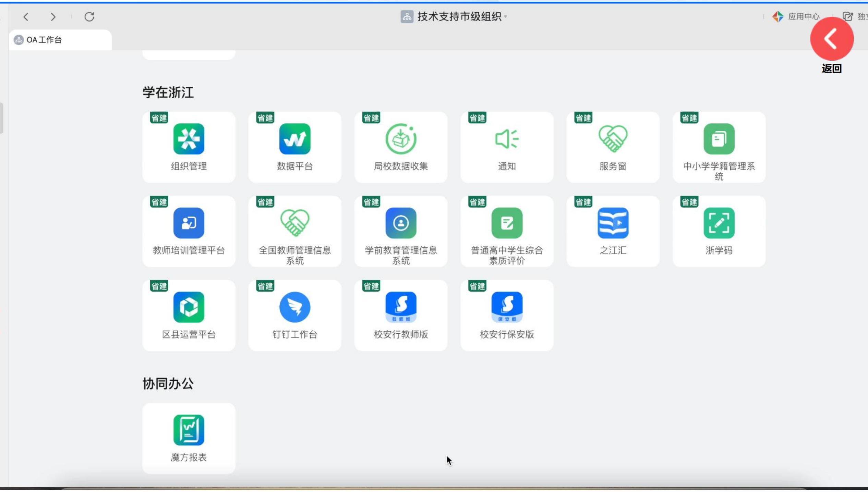
Task: Click the 魔方报表 label text
Action: pyautogui.click(x=189, y=458)
